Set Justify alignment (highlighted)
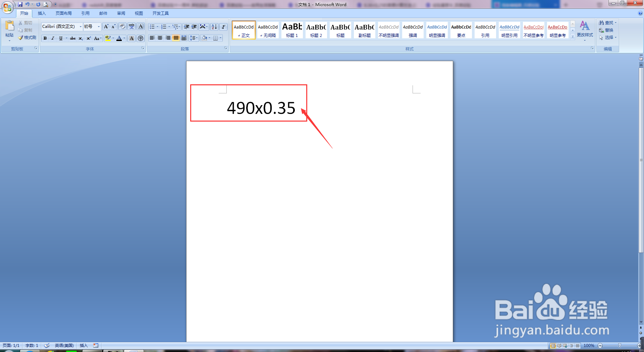 point(176,38)
